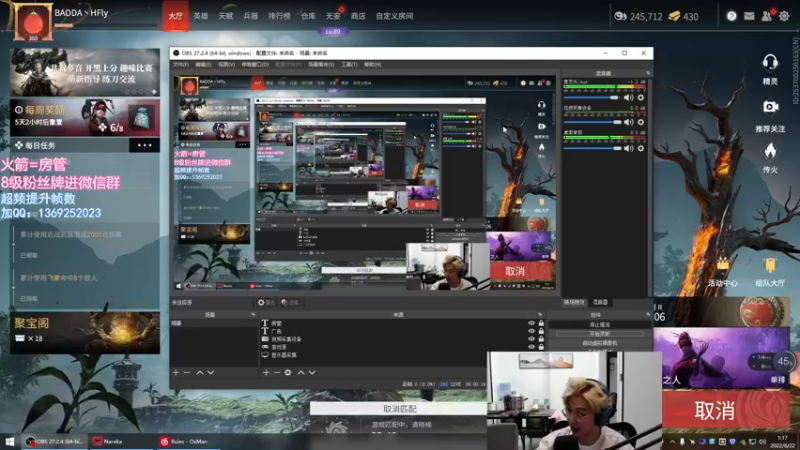800x450 pixels.
Task: Switch to 兵器 tab in game
Action: 251,16
